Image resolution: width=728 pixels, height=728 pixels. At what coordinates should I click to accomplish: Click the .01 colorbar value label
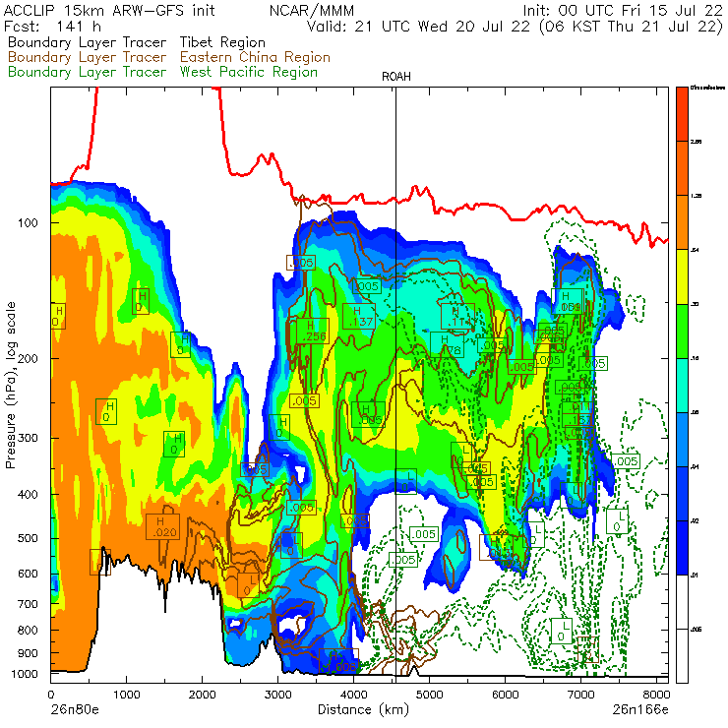pyautogui.click(x=695, y=576)
